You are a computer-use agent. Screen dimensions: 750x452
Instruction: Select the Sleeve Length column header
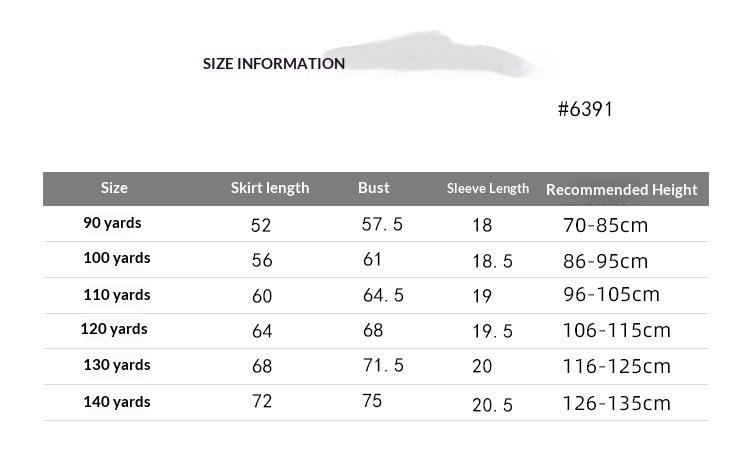[x=487, y=188]
